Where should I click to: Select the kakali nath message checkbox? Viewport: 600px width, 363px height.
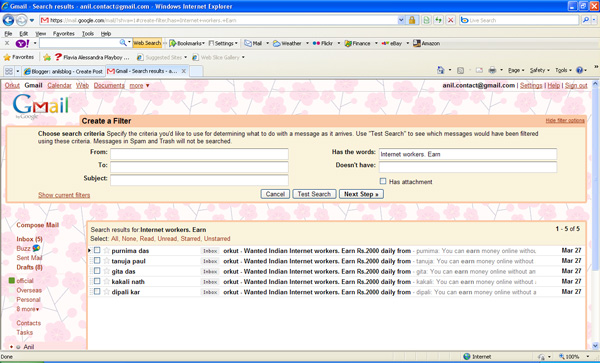coord(97,281)
